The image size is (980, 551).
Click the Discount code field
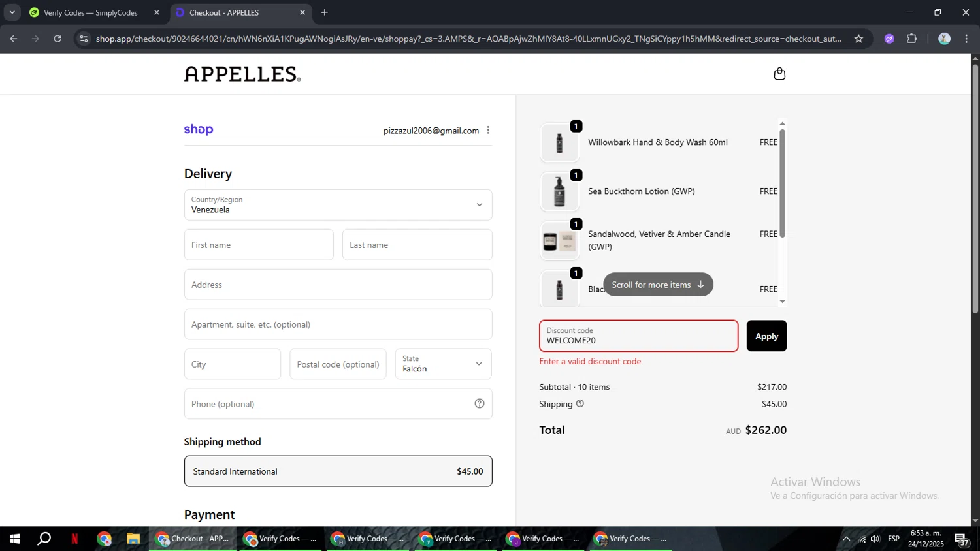638,336
